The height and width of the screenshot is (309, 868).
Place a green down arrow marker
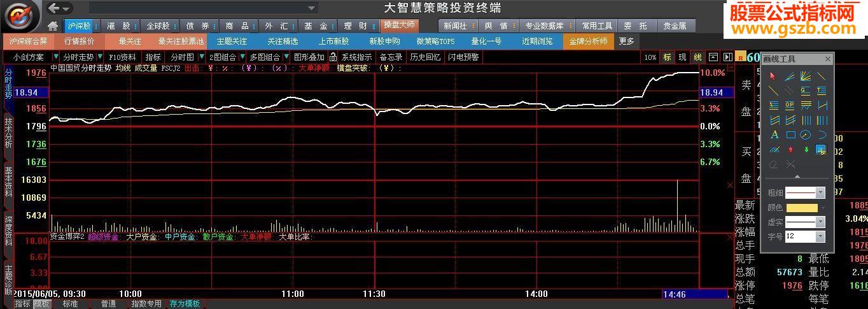(x=806, y=150)
